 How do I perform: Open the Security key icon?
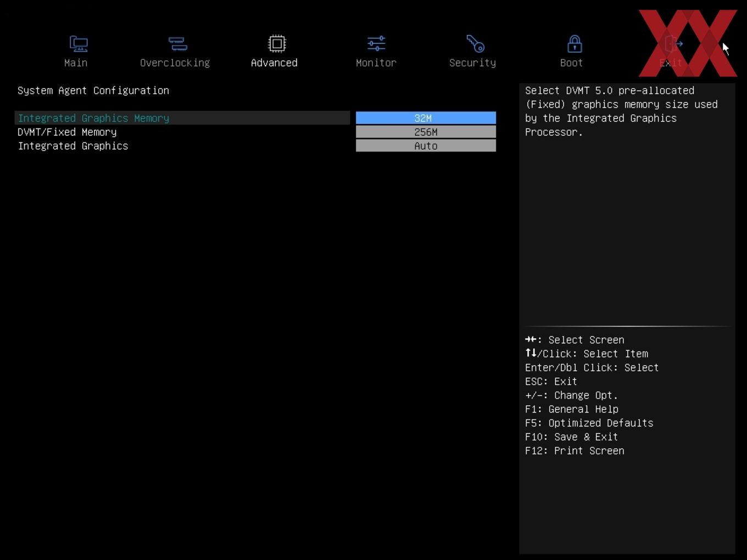pyautogui.click(x=475, y=43)
